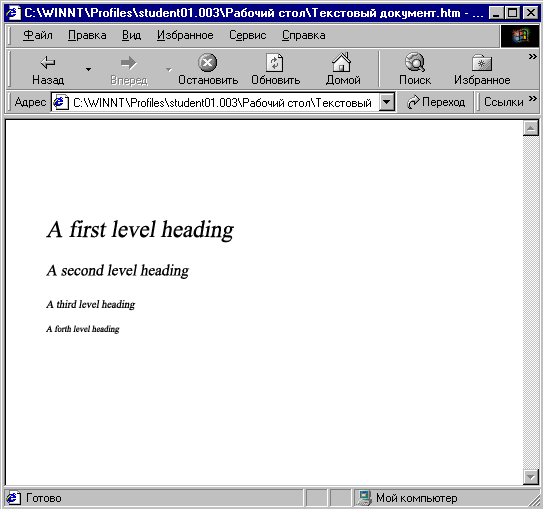The width and height of the screenshot is (543, 509).
Task: Click the Мой компьютер status text
Action: click(417, 498)
